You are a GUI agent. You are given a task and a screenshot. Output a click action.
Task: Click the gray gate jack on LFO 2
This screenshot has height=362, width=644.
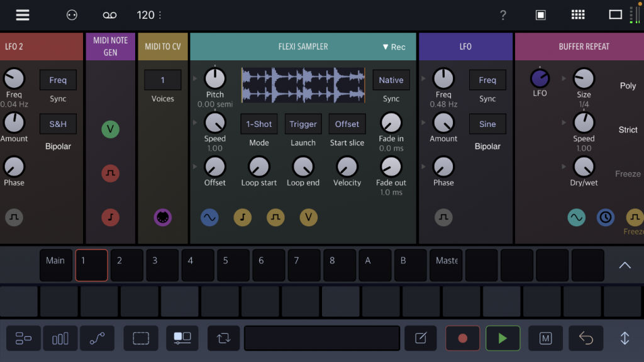pyautogui.click(x=14, y=217)
